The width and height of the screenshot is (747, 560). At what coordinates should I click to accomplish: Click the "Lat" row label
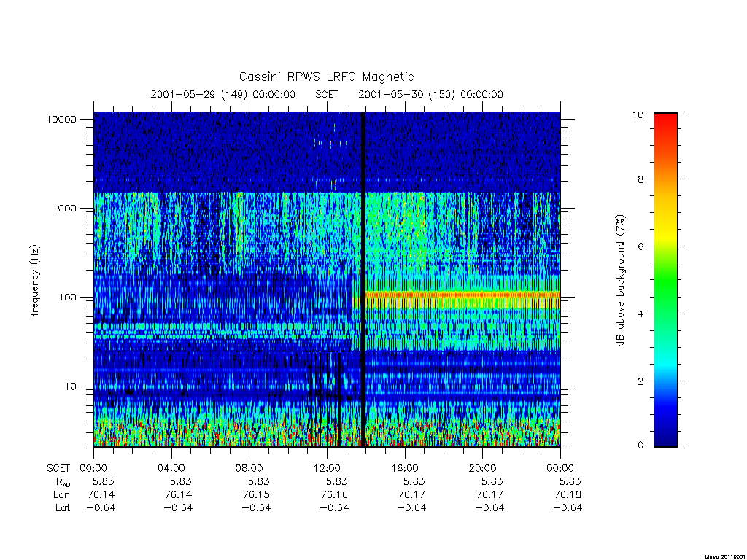tap(63, 508)
